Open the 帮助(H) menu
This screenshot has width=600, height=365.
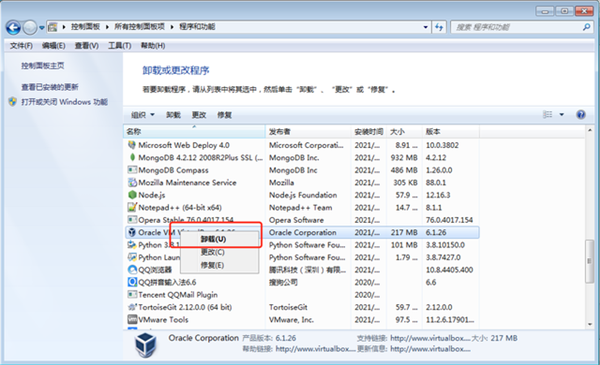pos(153,46)
